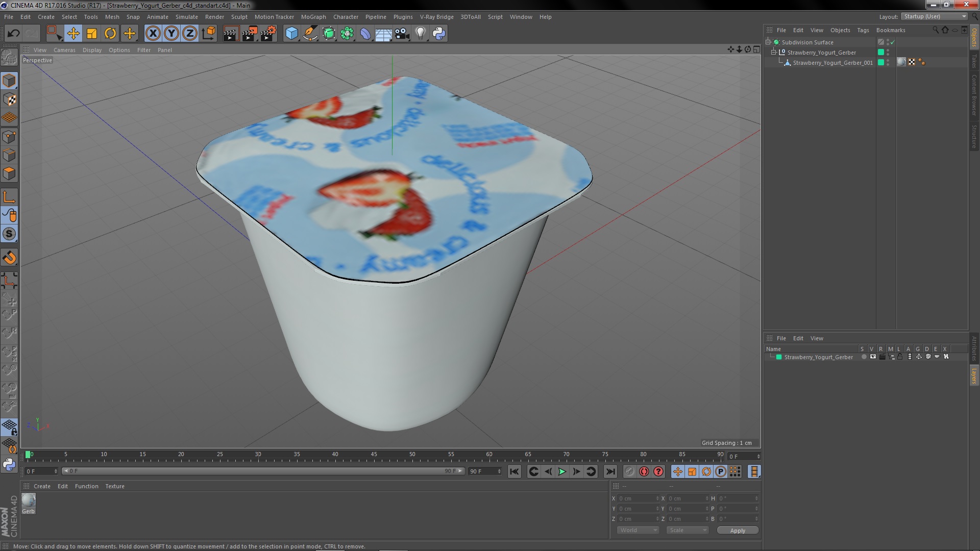The image size is (980, 551).
Task: Select the Live Selection tool
Action: [54, 34]
